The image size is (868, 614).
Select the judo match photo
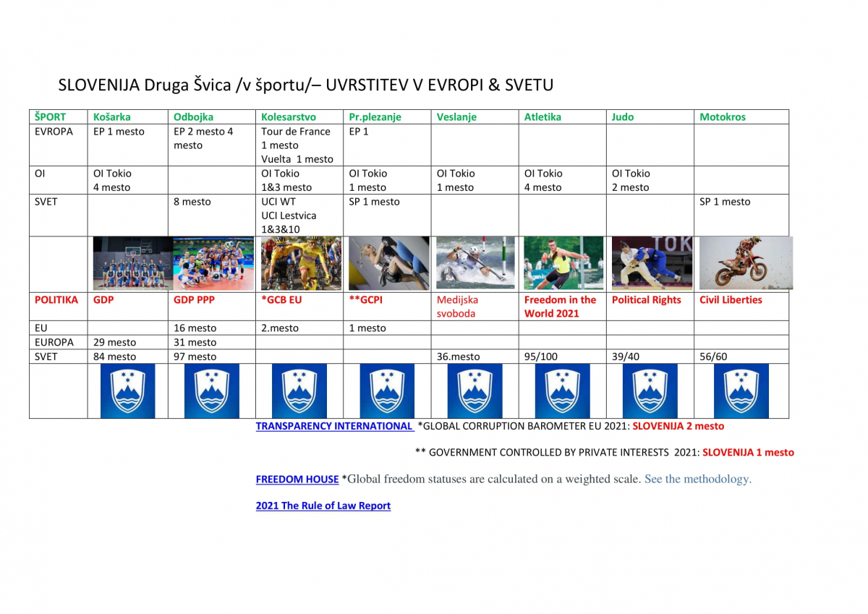click(651, 263)
